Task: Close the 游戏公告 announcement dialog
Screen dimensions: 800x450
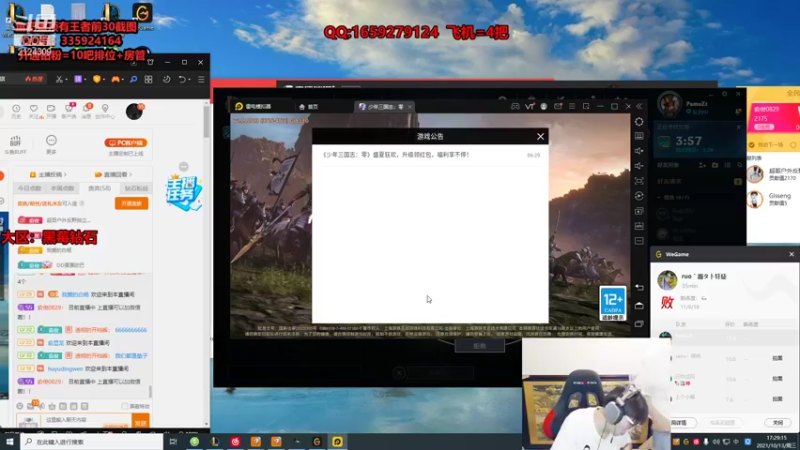Action: [540, 136]
